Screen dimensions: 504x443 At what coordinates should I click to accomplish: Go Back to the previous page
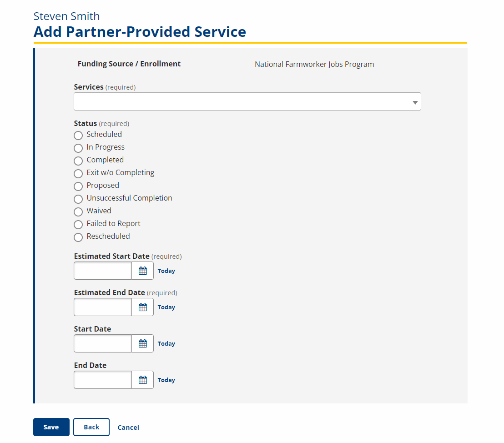click(x=91, y=427)
